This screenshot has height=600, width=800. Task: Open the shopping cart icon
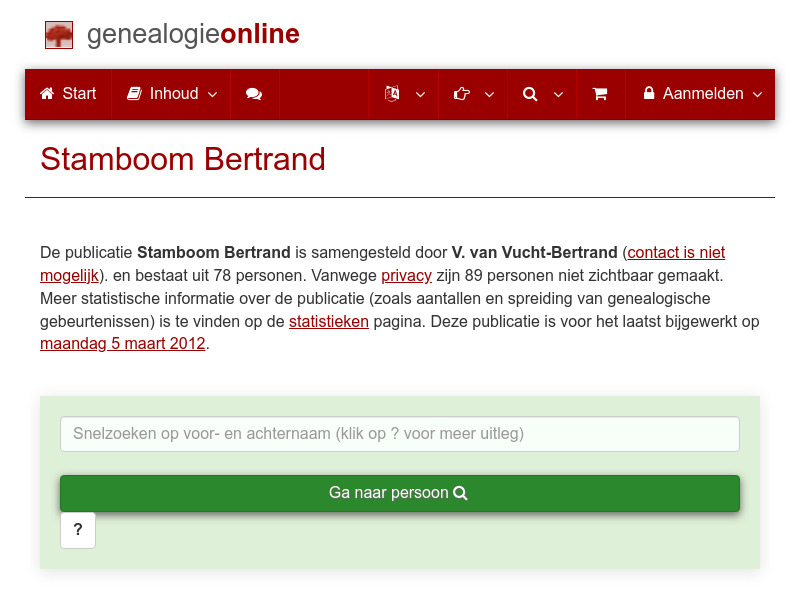pyautogui.click(x=601, y=94)
